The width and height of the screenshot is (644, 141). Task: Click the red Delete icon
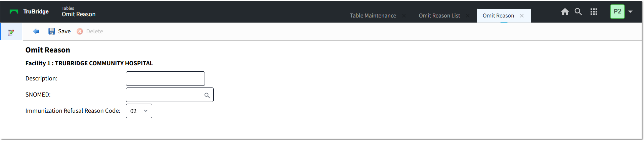tap(80, 31)
